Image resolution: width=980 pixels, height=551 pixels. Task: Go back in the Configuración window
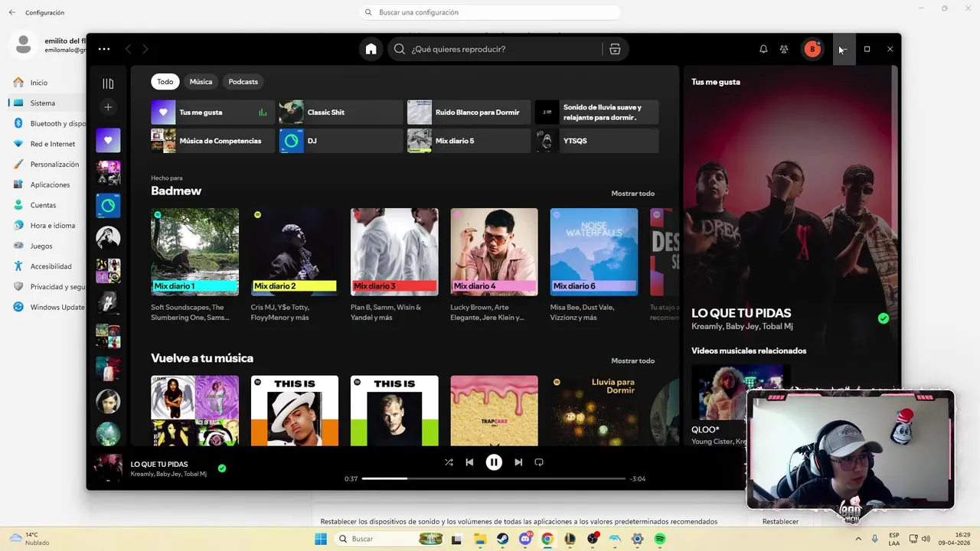tap(11, 12)
